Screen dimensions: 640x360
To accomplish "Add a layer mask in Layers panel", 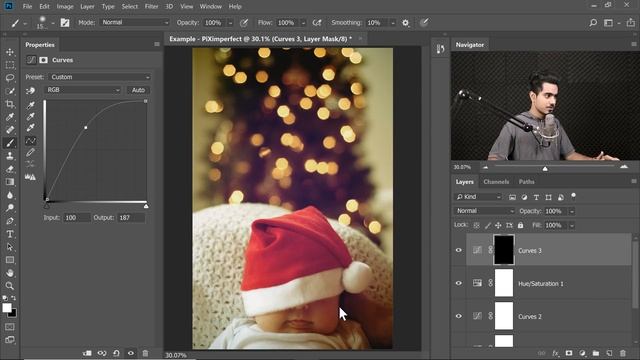I will pyautogui.click(x=569, y=353).
